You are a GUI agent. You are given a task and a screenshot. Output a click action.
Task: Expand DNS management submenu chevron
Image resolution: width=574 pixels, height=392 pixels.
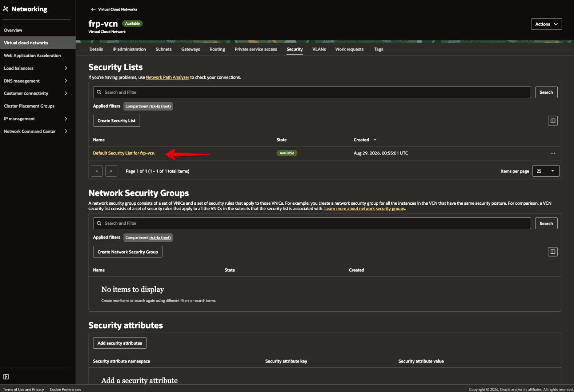coord(66,81)
